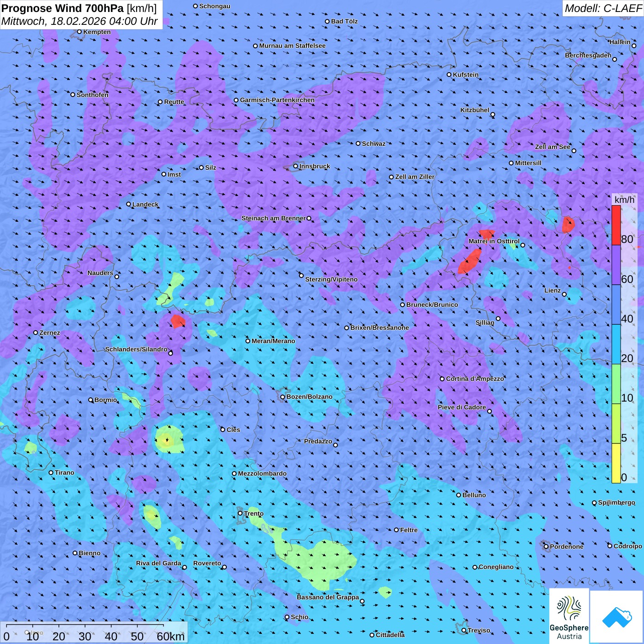Select the Garmisch-Partenkirchen label
Image resolution: width=644 pixels, height=644 pixels.
277,100
